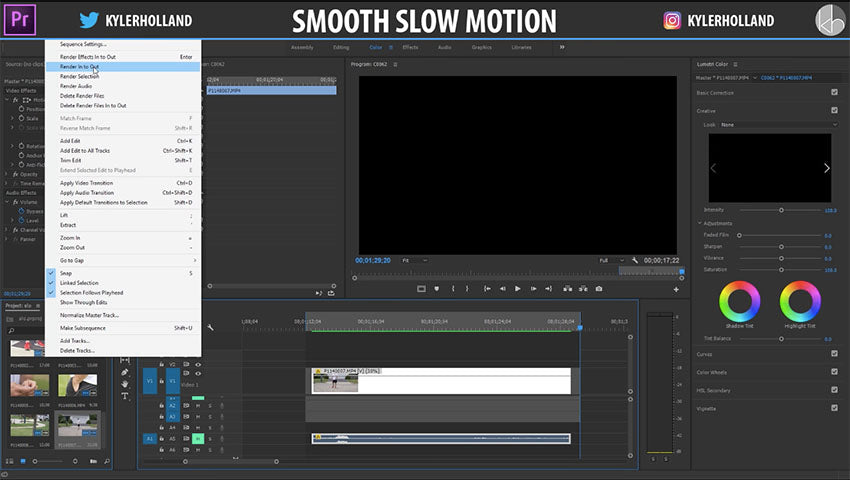Viewport: 850px width, 480px height.
Task: Open Program monitor settings wrench
Action: [635, 260]
